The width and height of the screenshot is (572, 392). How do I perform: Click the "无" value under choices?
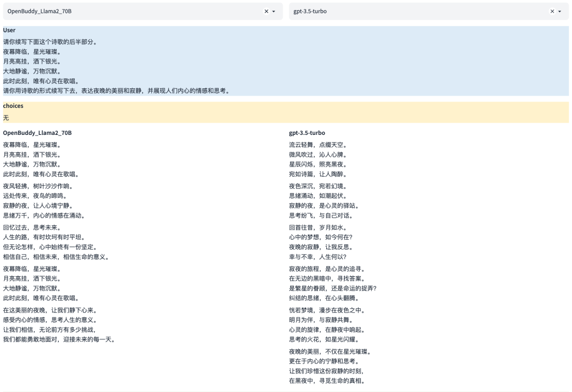(6, 117)
